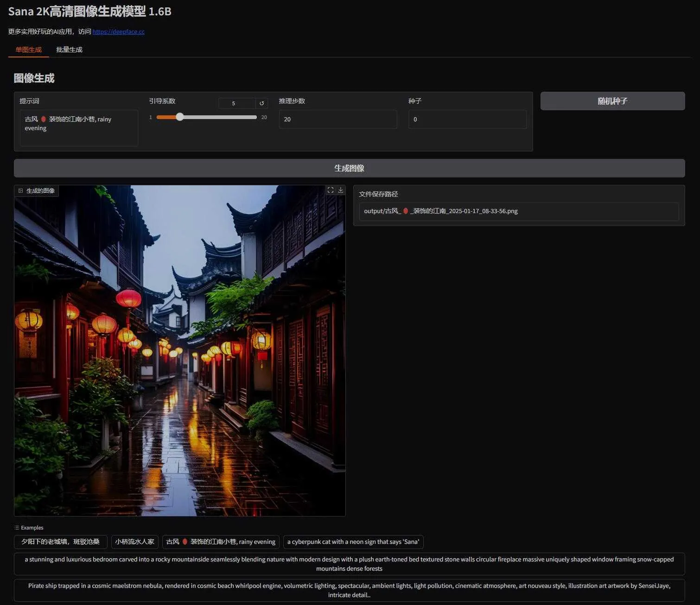Viewport: 700px width, 605px height.
Task: Click the slider maximum value 20
Action: pos(264,117)
